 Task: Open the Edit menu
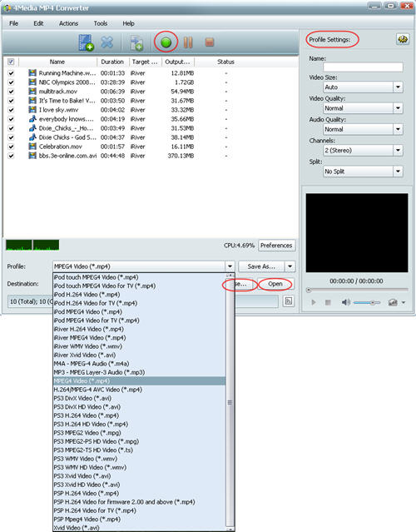tap(38, 23)
